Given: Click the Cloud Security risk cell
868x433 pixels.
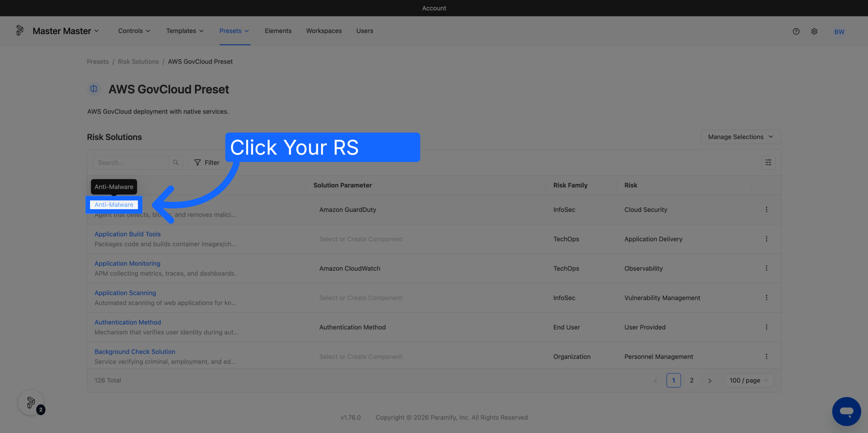Looking at the screenshot, I should click(x=645, y=210).
